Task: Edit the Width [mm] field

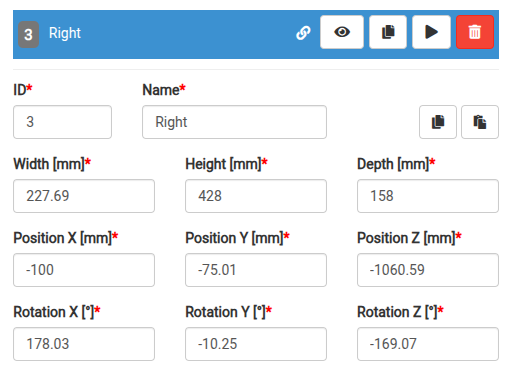Action: (x=84, y=196)
